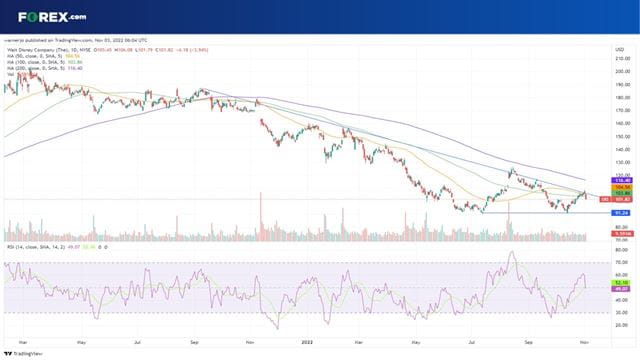Click the 60.00 RSI axis label
This screenshot has width=640, height=360.
click(x=622, y=275)
